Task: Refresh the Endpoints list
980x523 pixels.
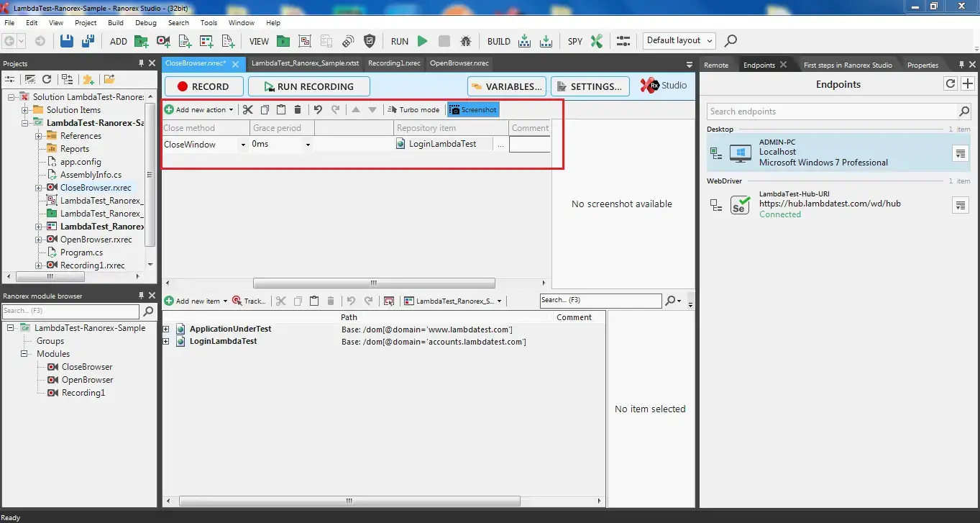Action: (951, 84)
